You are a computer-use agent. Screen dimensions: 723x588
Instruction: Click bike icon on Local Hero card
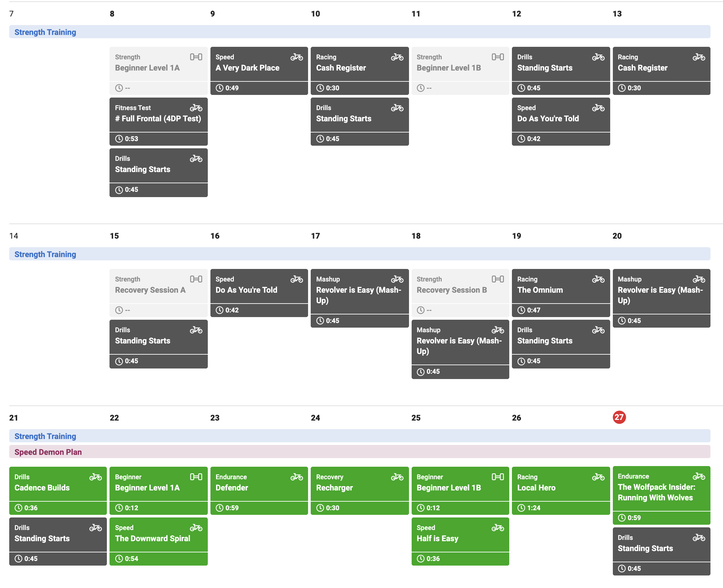[x=598, y=477]
